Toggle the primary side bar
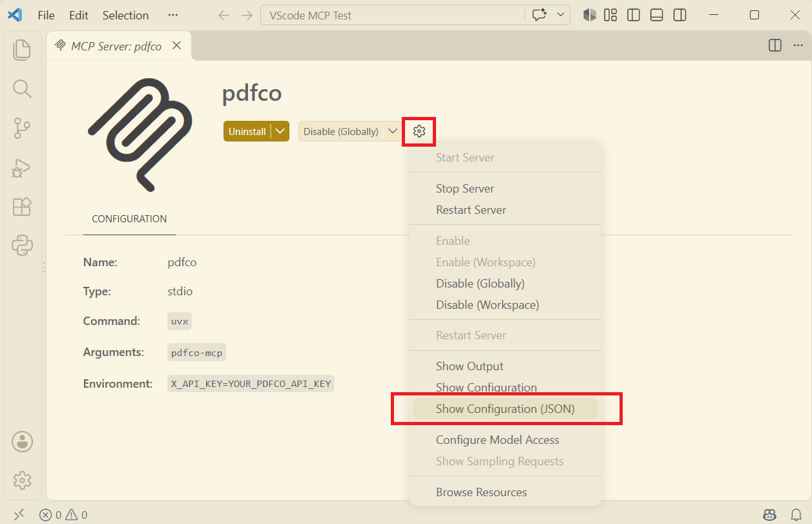 click(634, 15)
